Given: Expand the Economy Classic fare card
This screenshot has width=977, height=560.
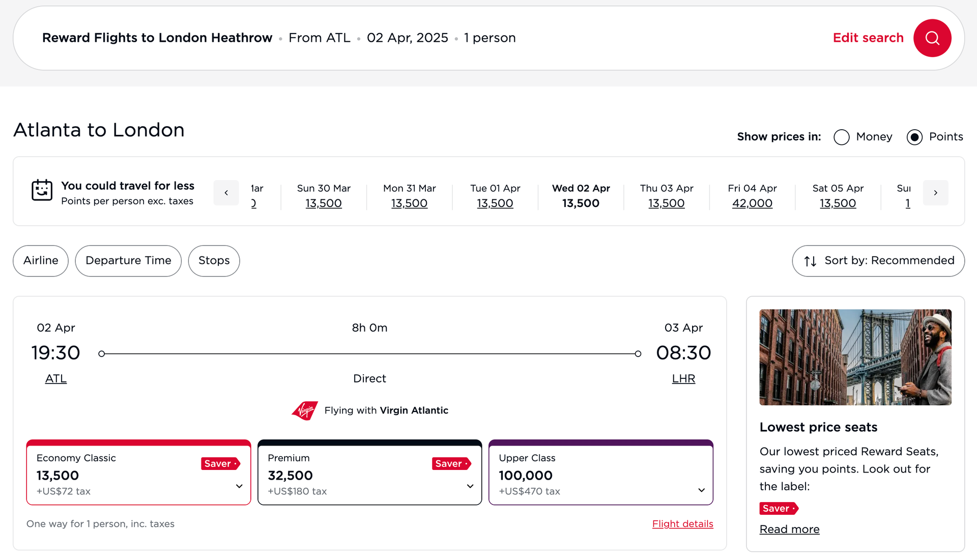Looking at the screenshot, I should click(239, 486).
